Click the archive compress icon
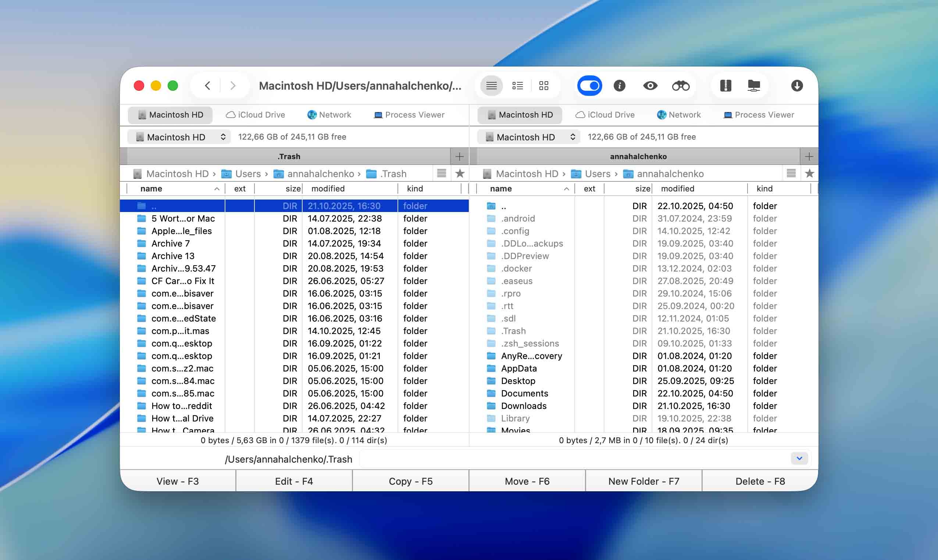The height and width of the screenshot is (560, 938). click(x=725, y=86)
